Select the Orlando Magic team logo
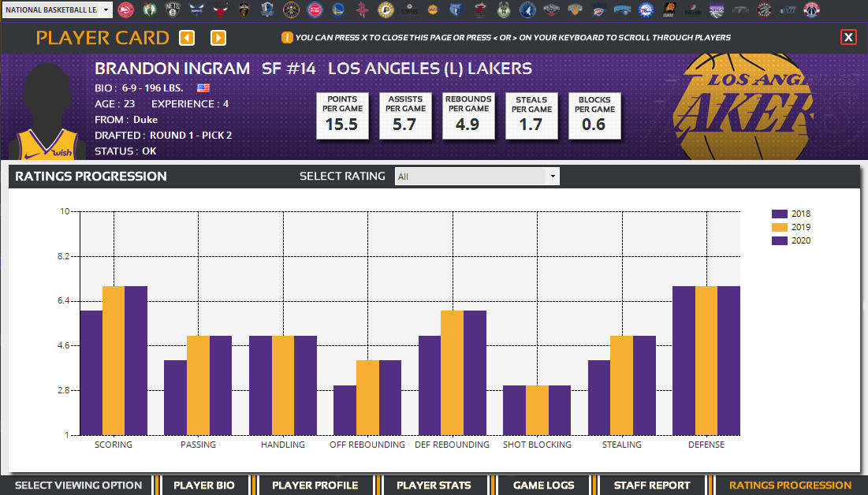 coord(622,9)
